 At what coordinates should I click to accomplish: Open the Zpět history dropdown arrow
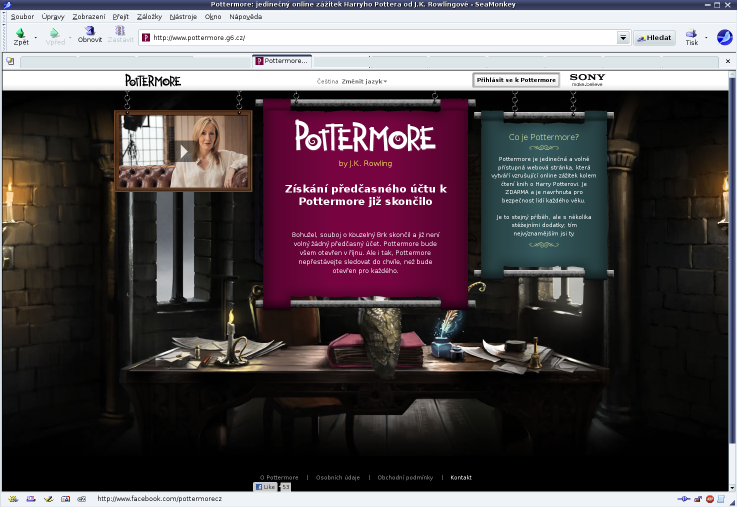(36, 37)
